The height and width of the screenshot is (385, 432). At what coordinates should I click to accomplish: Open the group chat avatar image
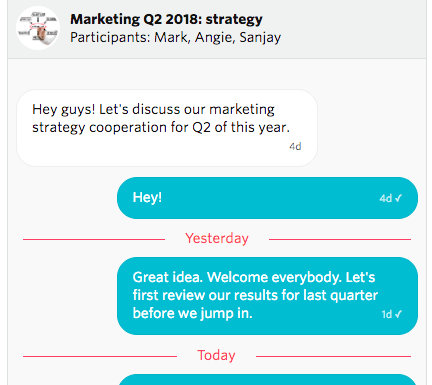[x=38, y=28]
